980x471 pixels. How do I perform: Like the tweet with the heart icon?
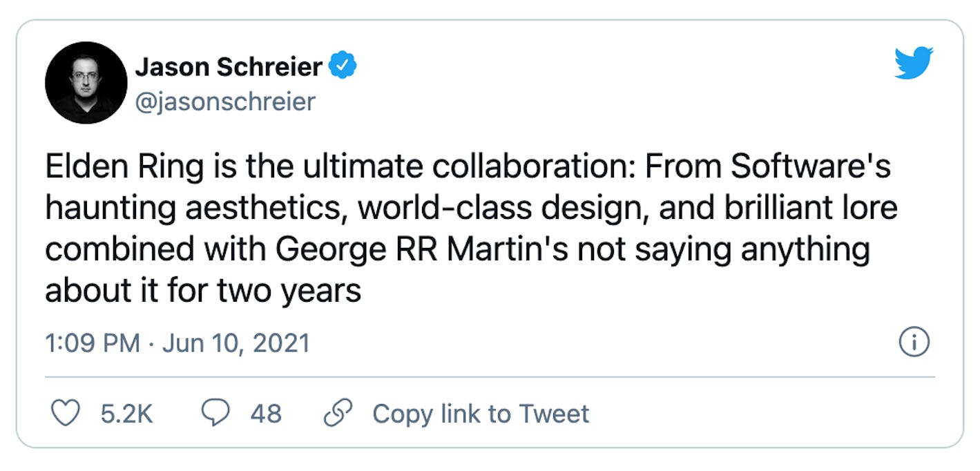pyautogui.click(x=66, y=414)
